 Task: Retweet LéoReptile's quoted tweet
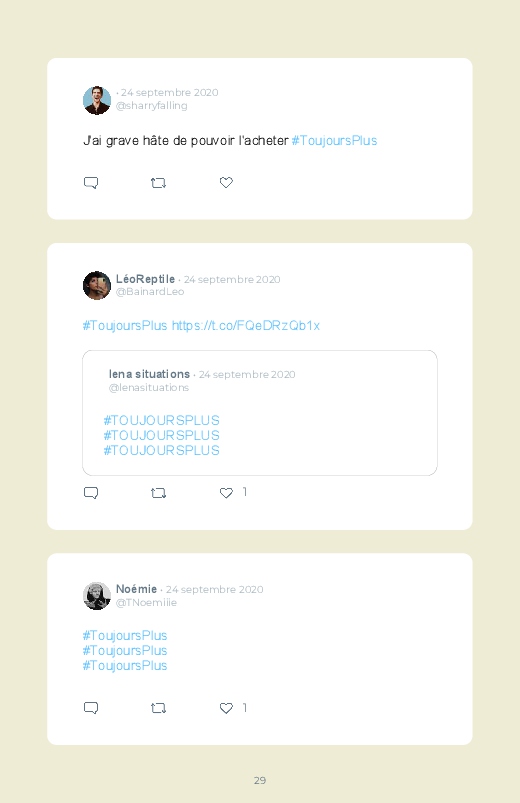[x=158, y=493]
